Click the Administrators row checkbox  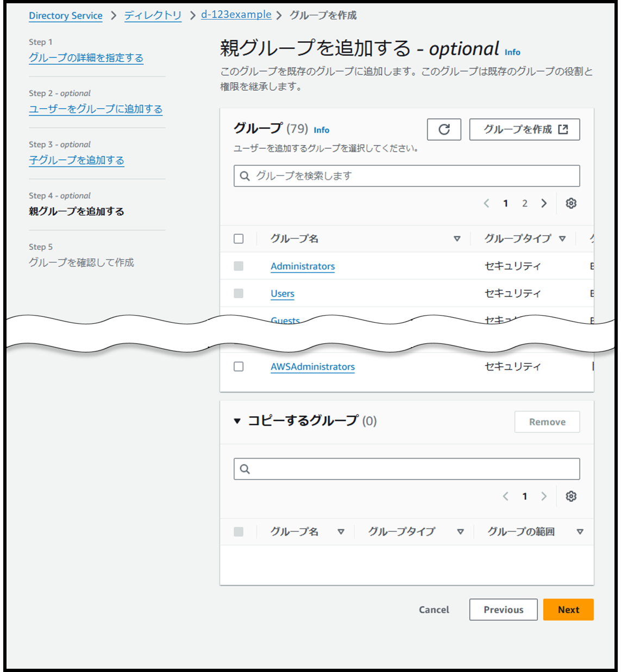click(x=239, y=266)
